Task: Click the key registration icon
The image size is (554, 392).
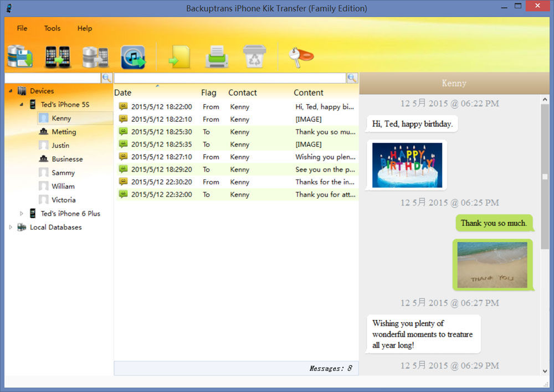Action: [x=301, y=56]
